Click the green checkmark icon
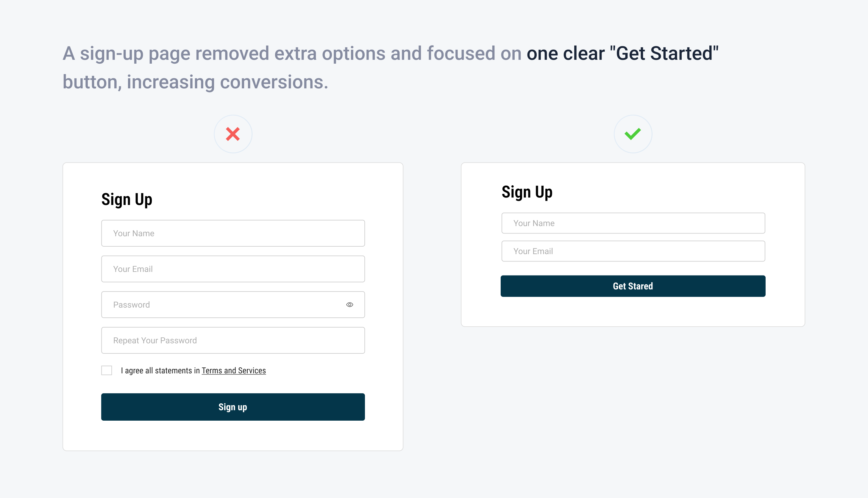This screenshot has width=868, height=498. (633, 134)
